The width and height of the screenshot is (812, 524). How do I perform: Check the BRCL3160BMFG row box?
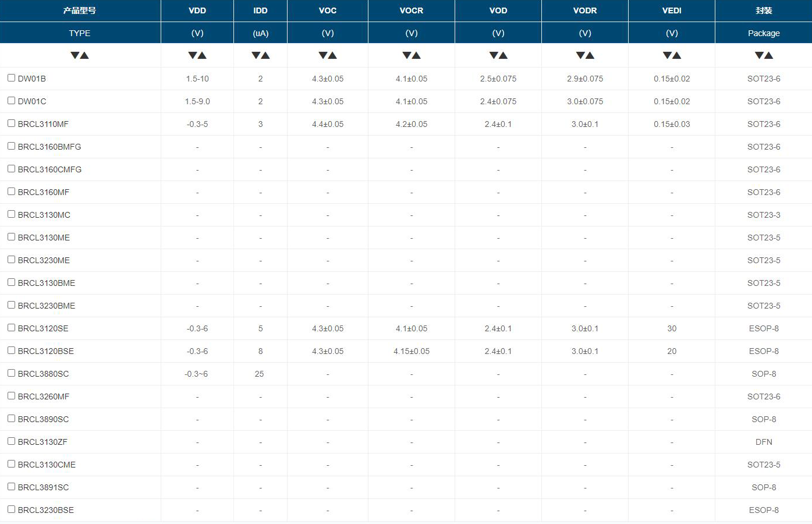[11, 146]
